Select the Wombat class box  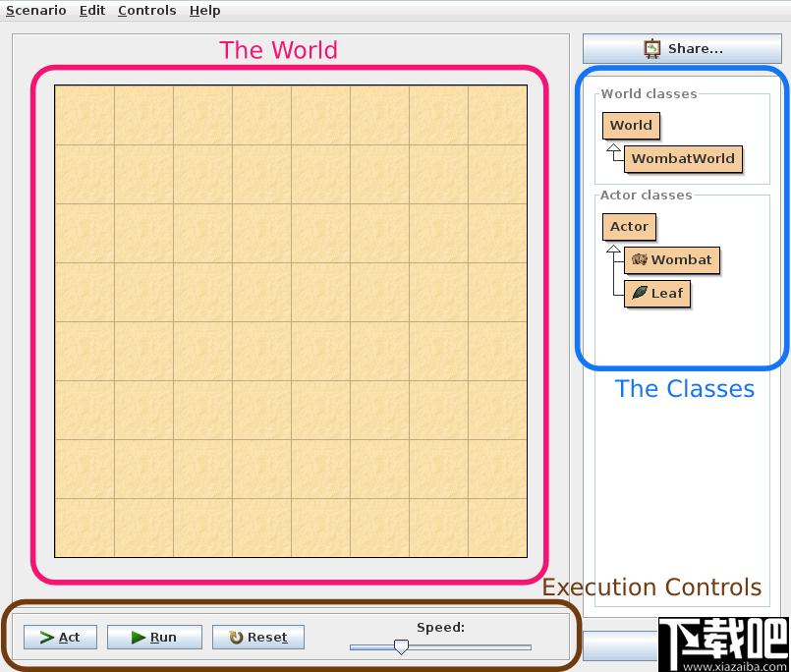point(672,260)
